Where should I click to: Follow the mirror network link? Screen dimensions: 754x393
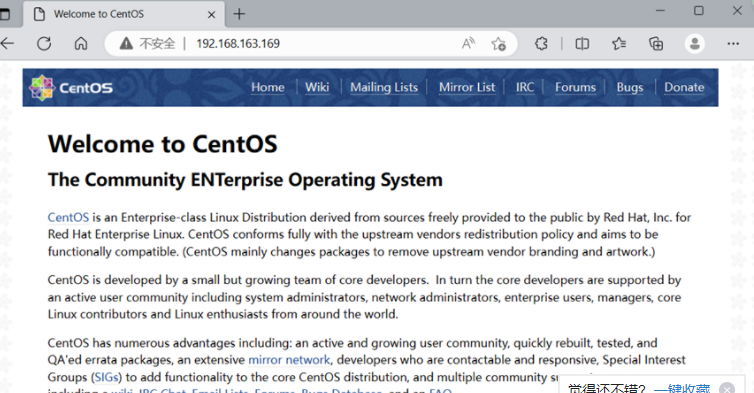(289, 360)
